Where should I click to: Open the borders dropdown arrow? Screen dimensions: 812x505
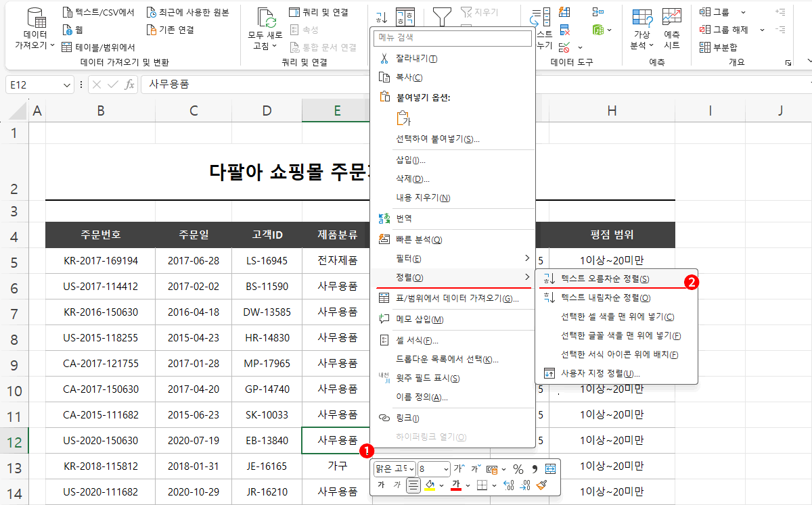point(494,485)
